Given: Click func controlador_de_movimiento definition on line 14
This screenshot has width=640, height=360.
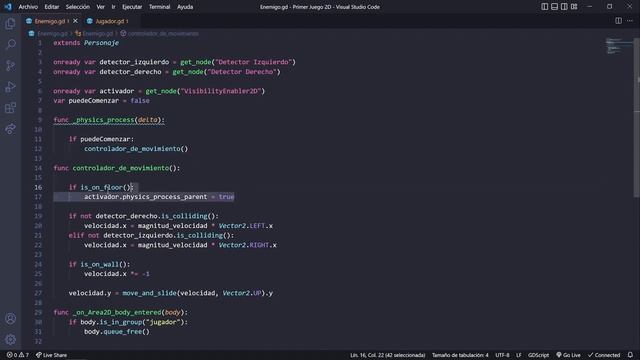Looking at the screenshot, I should pyautogui.click(x=116, y=168).
